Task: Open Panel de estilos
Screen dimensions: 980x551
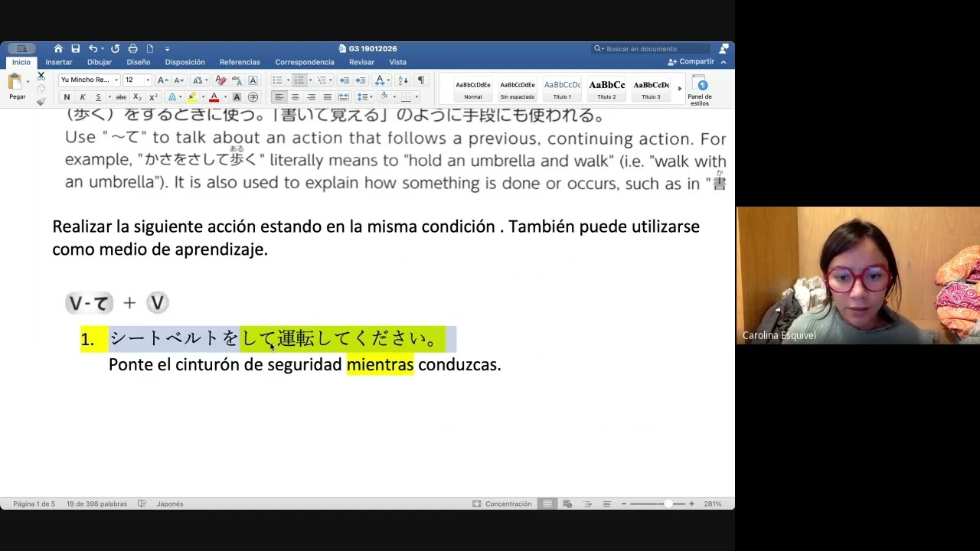Action: (700, 90)
